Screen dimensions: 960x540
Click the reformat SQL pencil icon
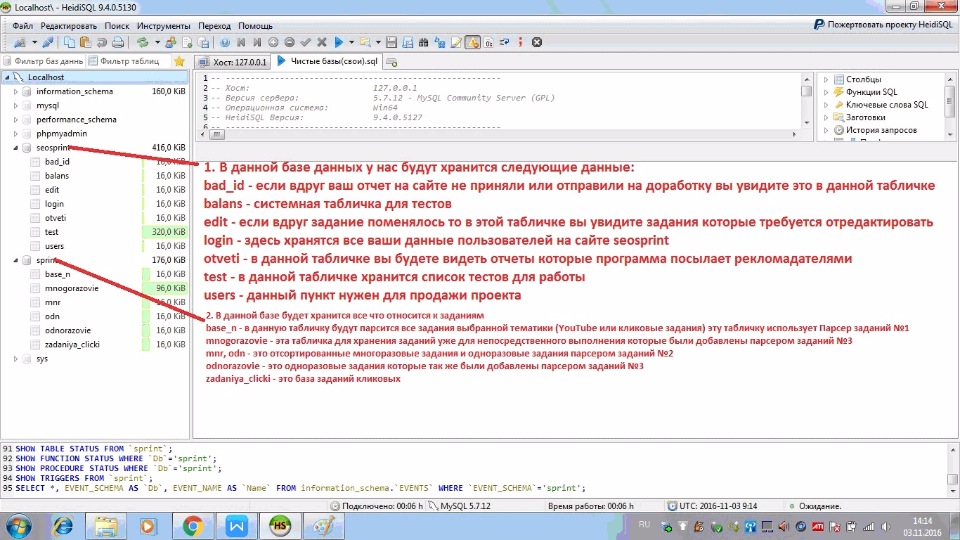(456, 42)
